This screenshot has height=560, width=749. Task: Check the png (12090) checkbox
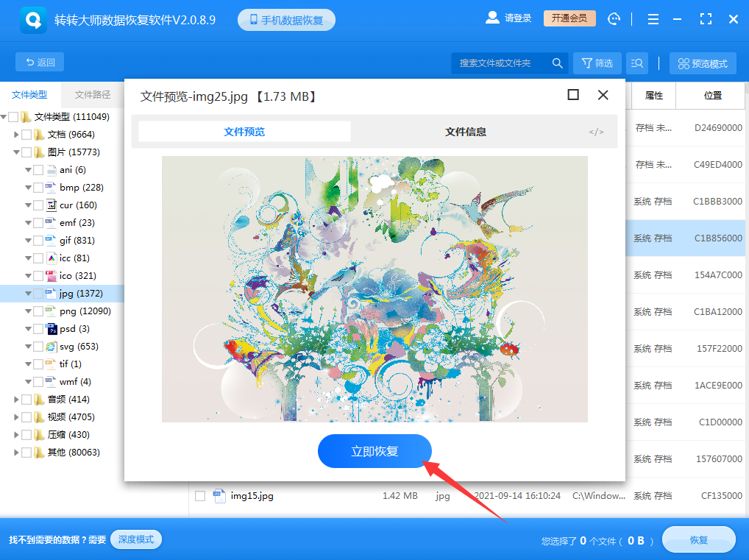point(38,311)
